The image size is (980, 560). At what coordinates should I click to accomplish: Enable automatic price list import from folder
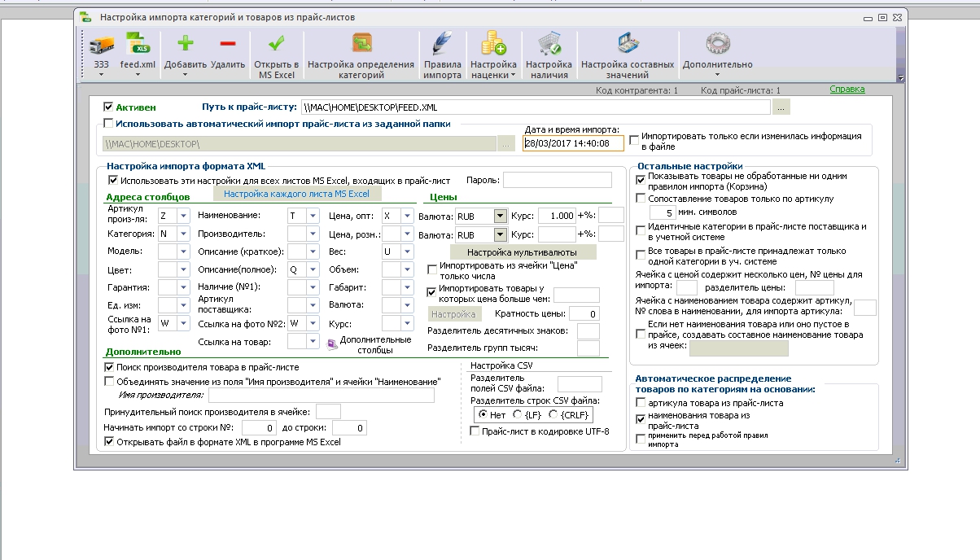(x=108, y=124)
